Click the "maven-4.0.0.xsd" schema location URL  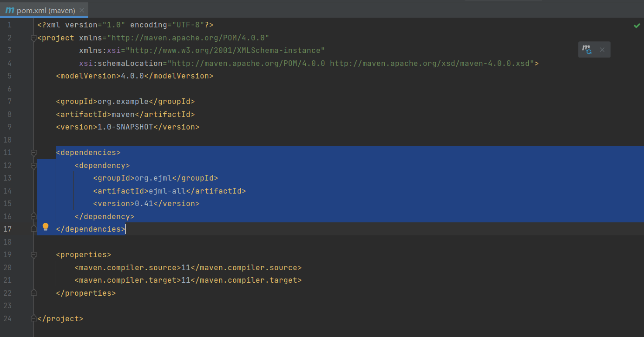pyautogui.click(x=430, y=63)
